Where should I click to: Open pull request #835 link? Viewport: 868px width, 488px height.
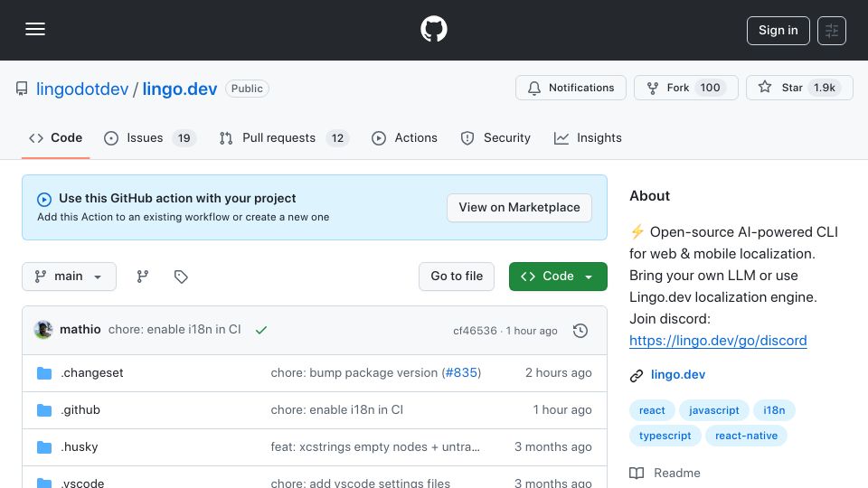pos(461,373)
